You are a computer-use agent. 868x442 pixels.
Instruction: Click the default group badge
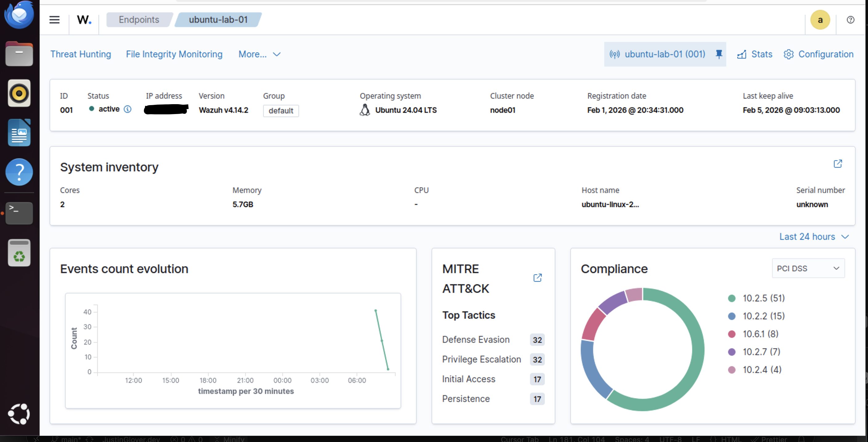click(281, 110)
